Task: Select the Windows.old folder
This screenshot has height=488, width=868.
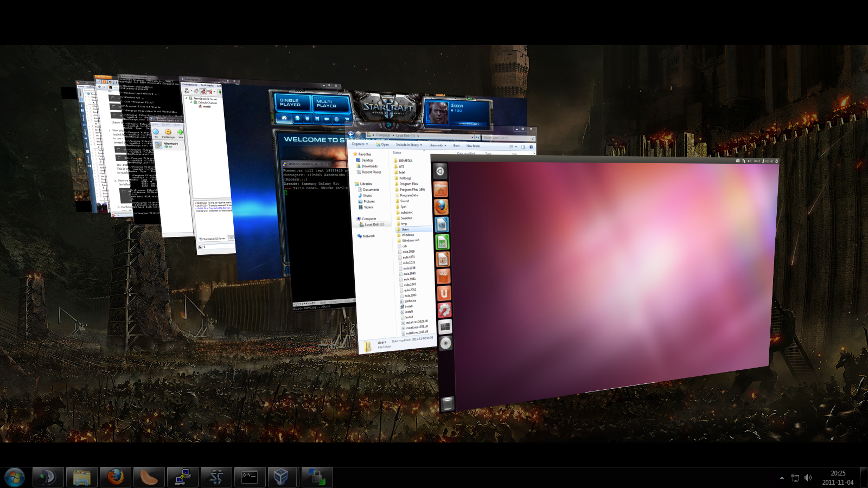Action: 408,240
